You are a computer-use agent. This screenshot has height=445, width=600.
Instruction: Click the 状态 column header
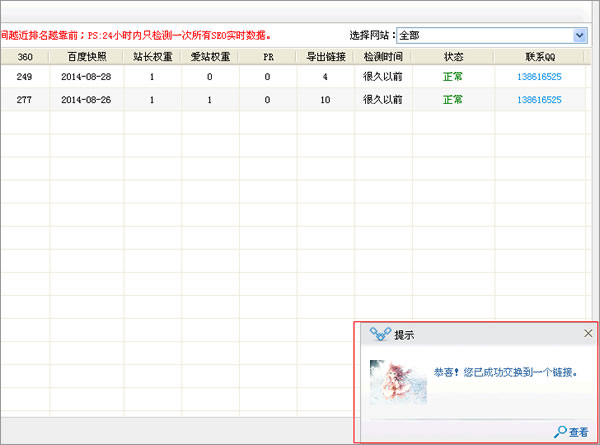453,57
